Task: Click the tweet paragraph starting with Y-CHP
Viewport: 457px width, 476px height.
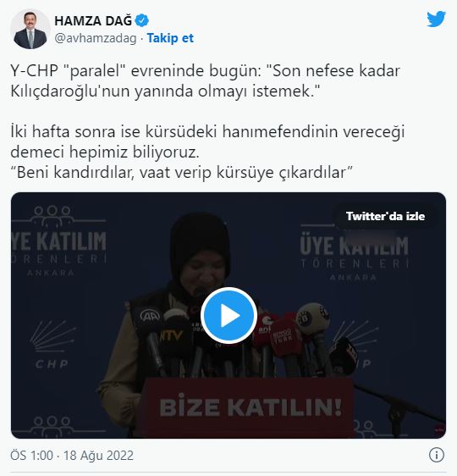Action: pos(205,80)
